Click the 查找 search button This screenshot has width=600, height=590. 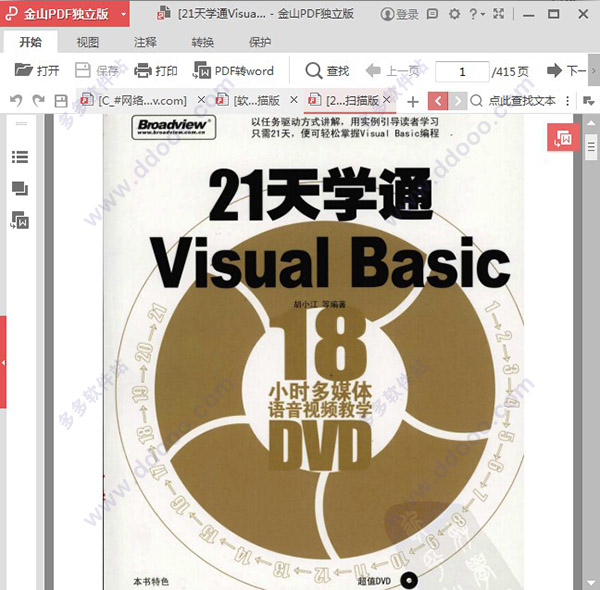point(328,71)
